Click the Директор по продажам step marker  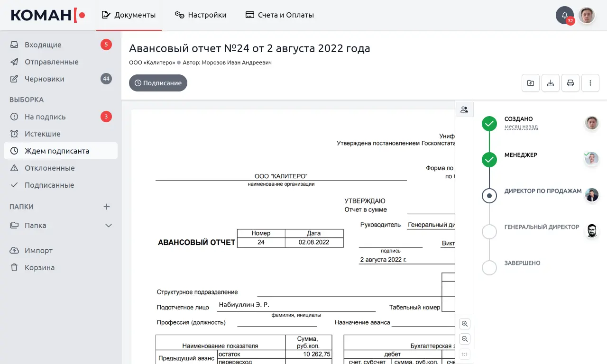click(x=489, y=195)
